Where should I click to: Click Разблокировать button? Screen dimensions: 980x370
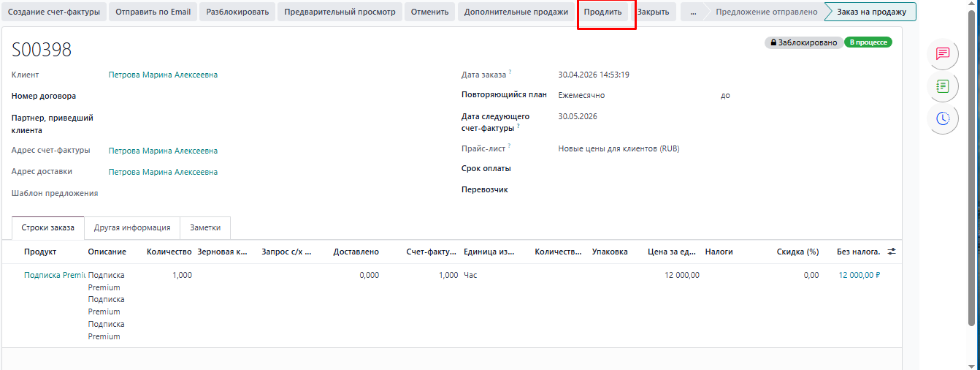pos(237,12)
